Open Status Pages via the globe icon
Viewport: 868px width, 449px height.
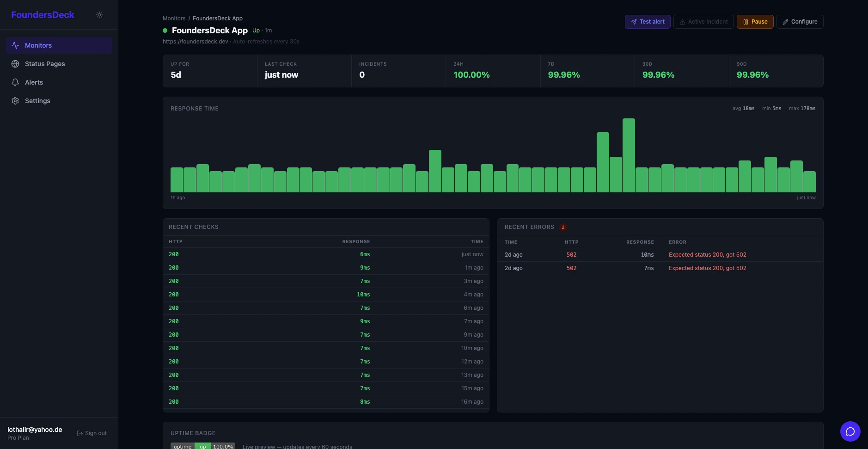pos(15,64)
